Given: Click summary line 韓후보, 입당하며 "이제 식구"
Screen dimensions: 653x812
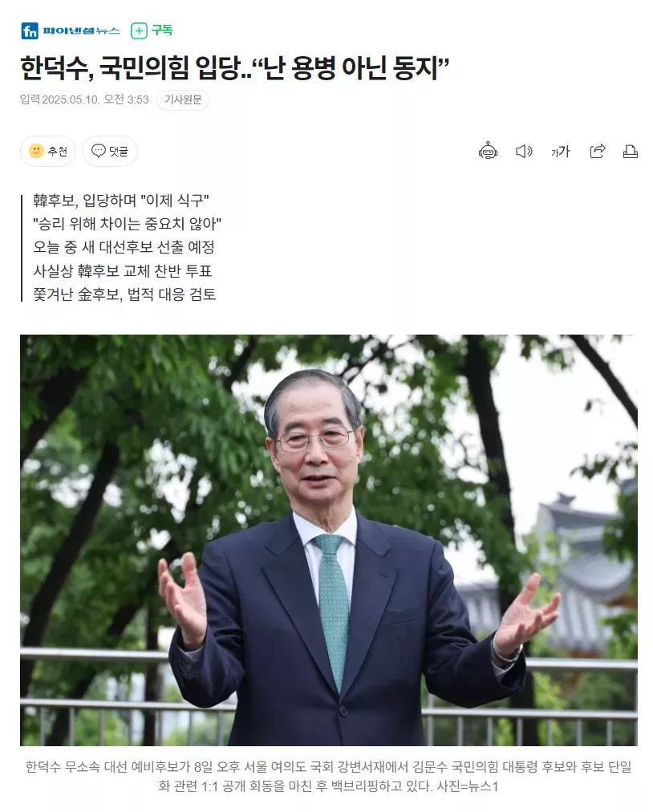Looking at the screenshot, I should tap(121, 200).
